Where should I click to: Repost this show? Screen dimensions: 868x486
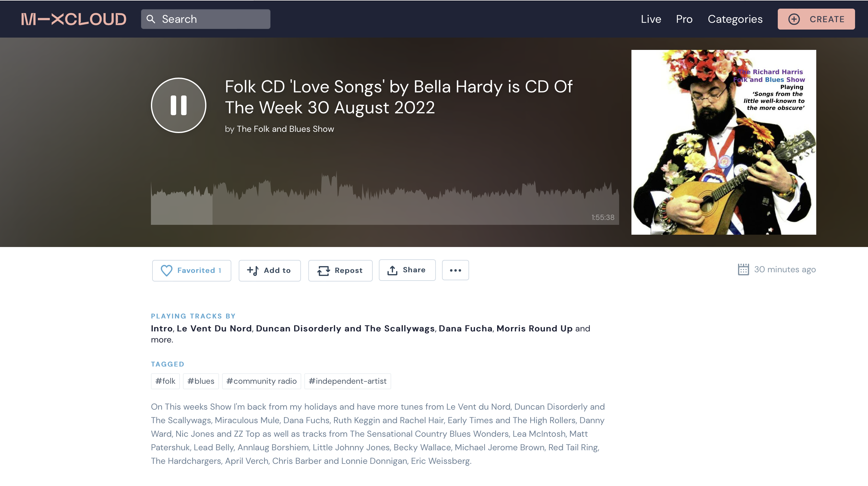[x=340, y=270]
